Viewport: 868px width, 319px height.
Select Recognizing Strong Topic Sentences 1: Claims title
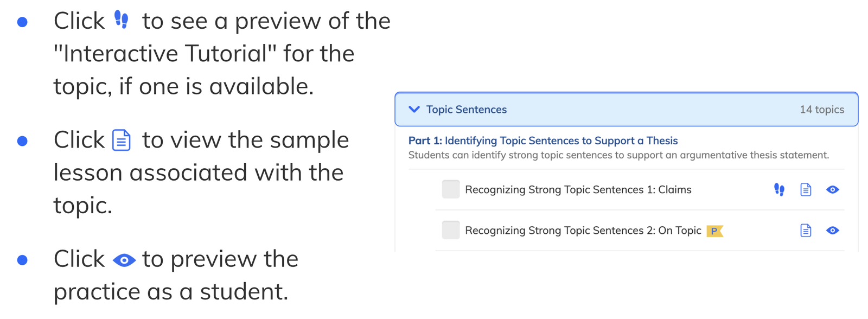[578, 190]
